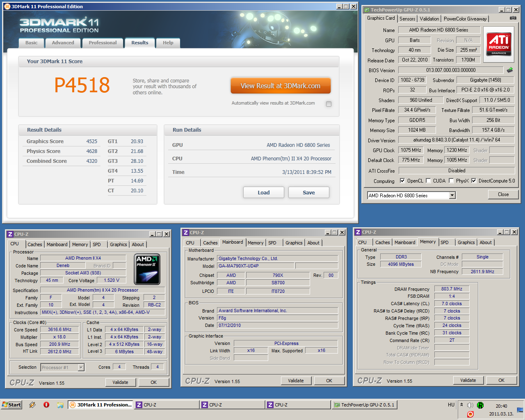Click the first quick launch icon beside Start

coord(32,405)
